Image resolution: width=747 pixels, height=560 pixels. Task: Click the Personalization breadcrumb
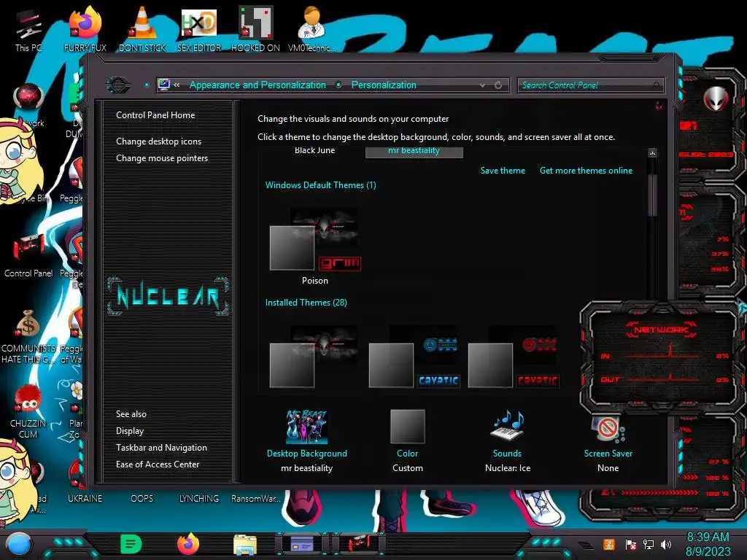pyautogui.click(x=384, y=85)
